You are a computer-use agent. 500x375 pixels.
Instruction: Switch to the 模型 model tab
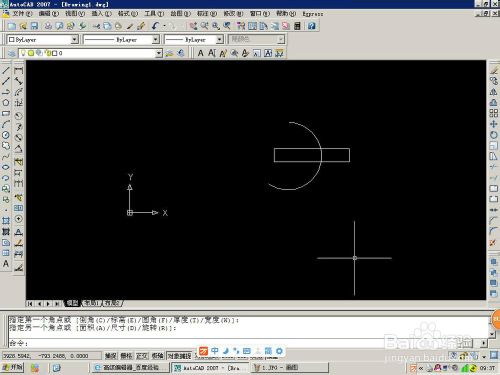[72, 303]
